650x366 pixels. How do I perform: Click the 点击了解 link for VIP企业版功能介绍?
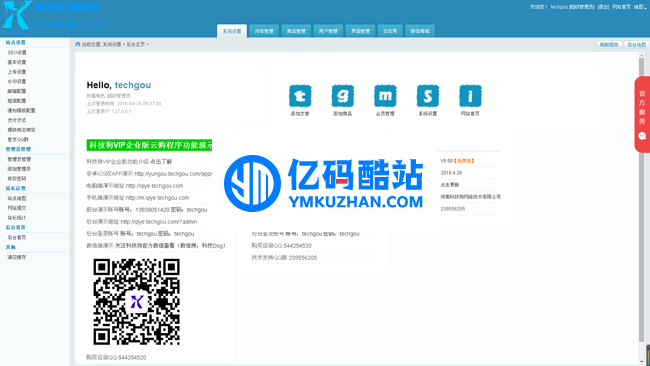tap(162, 162)
